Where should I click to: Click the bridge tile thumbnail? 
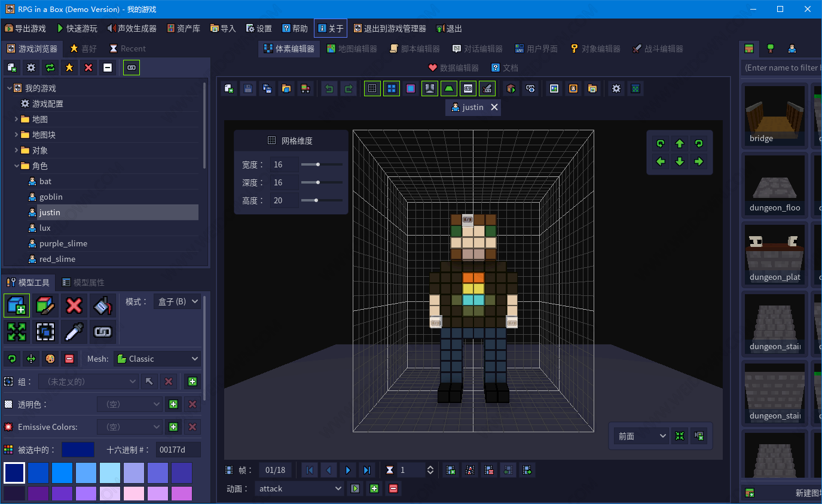pyautogui.click(x=774, y=117)
